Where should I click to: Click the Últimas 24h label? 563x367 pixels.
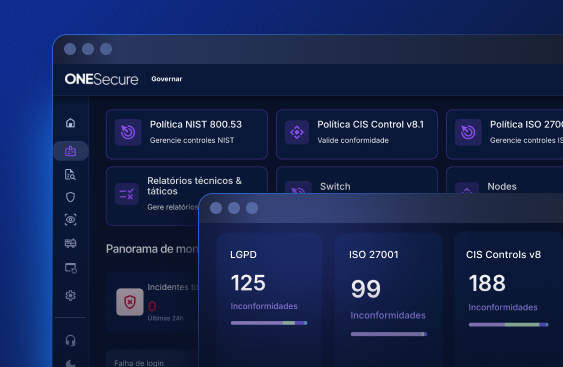click(166, 318)
